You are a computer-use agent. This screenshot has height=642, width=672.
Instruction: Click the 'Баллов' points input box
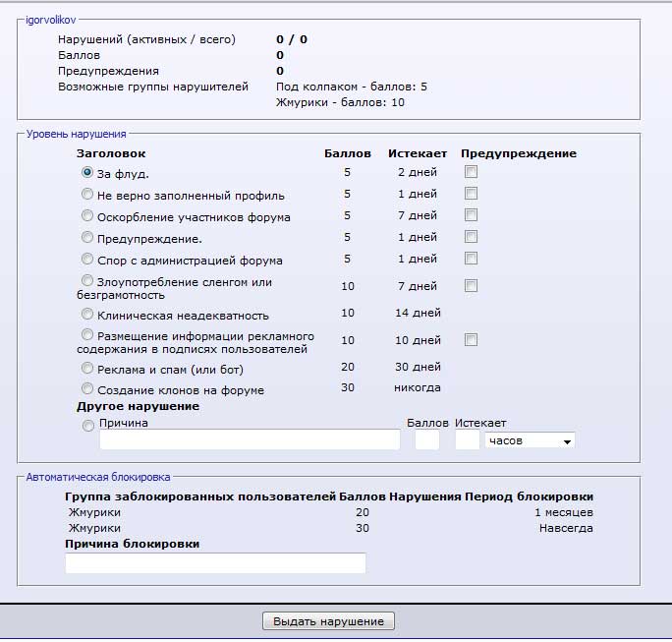[427, 440]
